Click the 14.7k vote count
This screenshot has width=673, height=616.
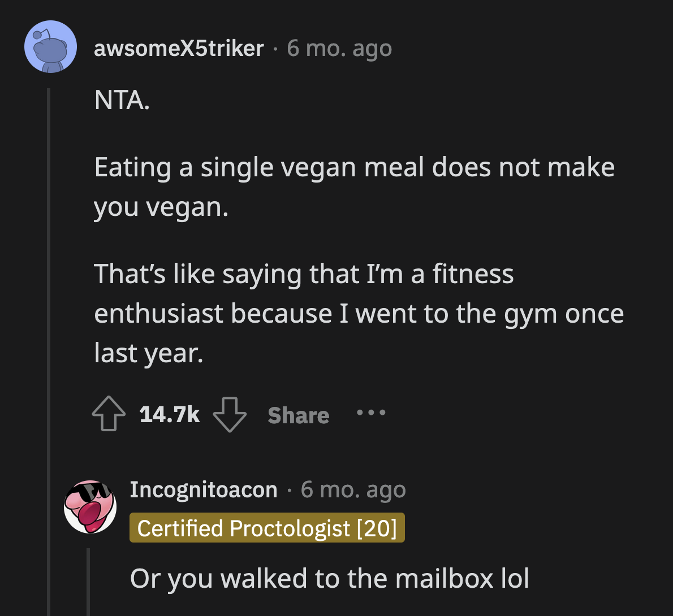pos(169,414)
